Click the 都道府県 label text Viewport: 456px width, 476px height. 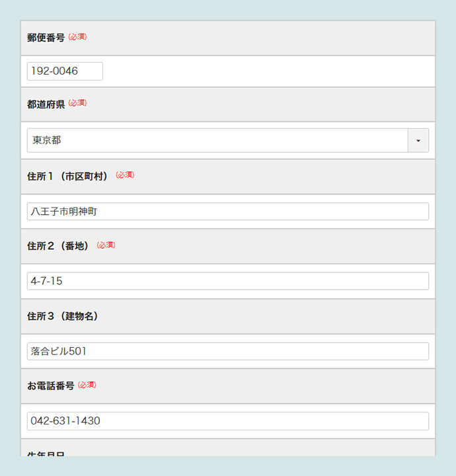click(46, 104)
